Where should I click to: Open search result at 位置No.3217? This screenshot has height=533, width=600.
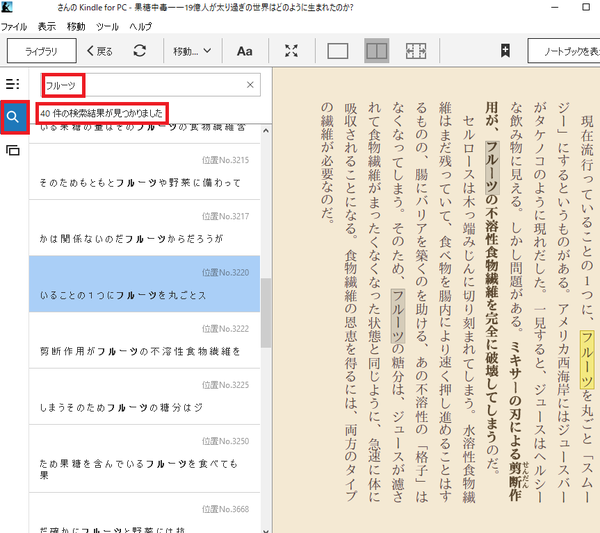(x=145, y=228)
